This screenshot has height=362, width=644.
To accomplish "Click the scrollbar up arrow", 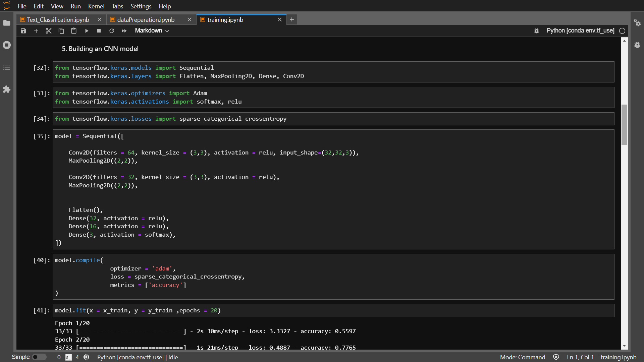I will (x=624, y=41).
